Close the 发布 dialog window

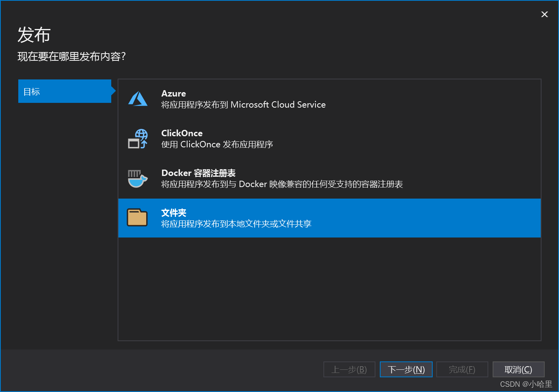click(x=545, y=14)
